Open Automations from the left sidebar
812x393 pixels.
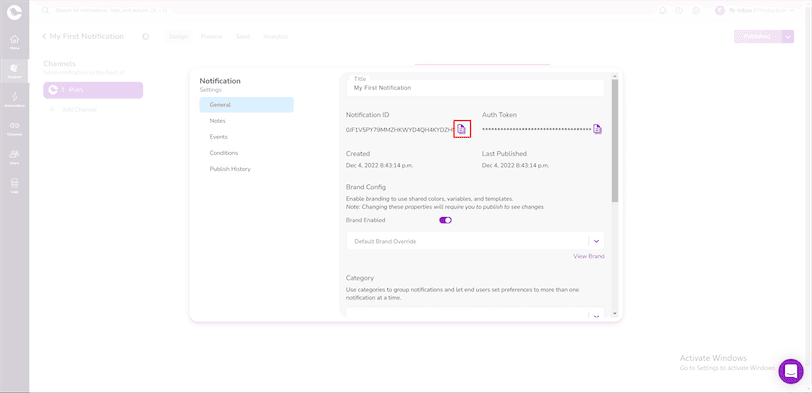14,99
